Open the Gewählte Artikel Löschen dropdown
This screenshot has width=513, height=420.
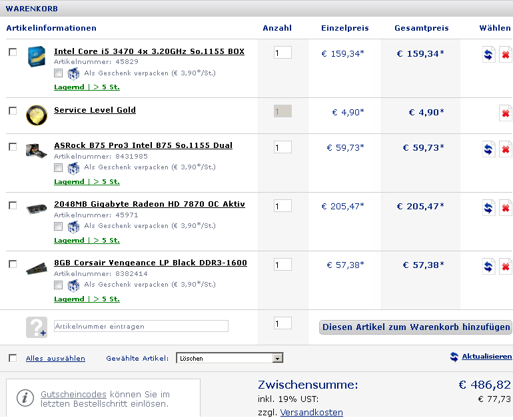pos(230,358)
